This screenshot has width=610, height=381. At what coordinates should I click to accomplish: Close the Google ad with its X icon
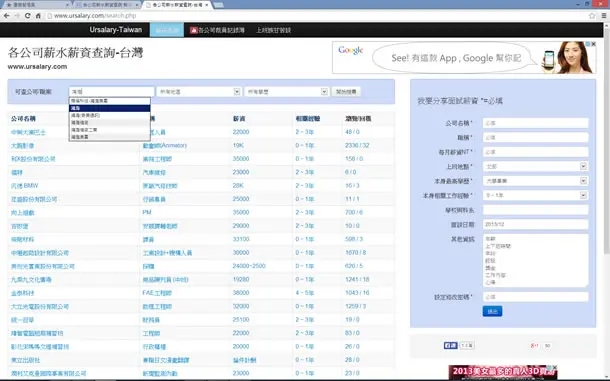coord(594,44)
